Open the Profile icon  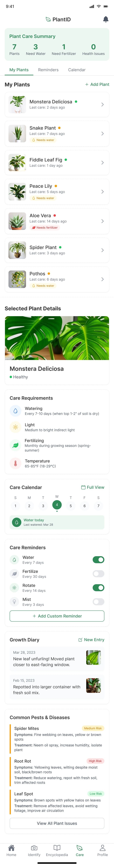tap(103, 847)
